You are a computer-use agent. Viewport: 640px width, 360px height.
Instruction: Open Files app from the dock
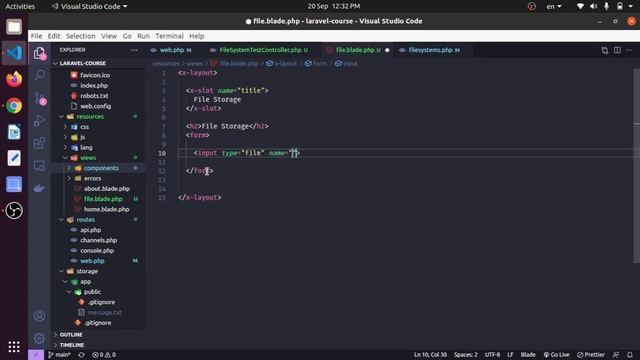14,27
